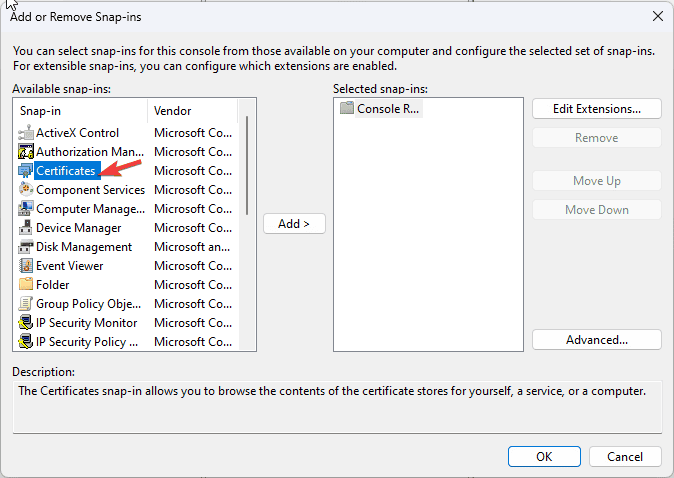The image size is (674, 478).
Task: Select the Disk Management icon
Action: [x=26, y=247]
